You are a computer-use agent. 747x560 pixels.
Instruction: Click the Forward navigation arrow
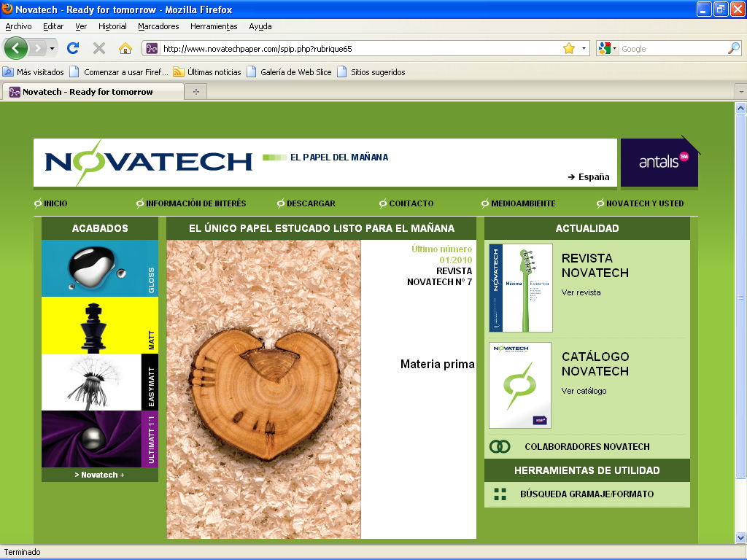[x=37, y=48]
